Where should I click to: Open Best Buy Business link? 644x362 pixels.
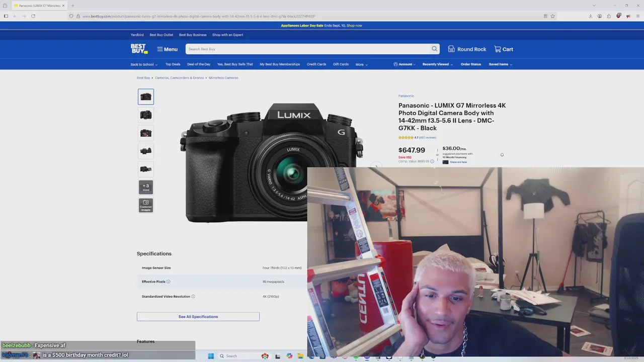click(x=193, y=35)
